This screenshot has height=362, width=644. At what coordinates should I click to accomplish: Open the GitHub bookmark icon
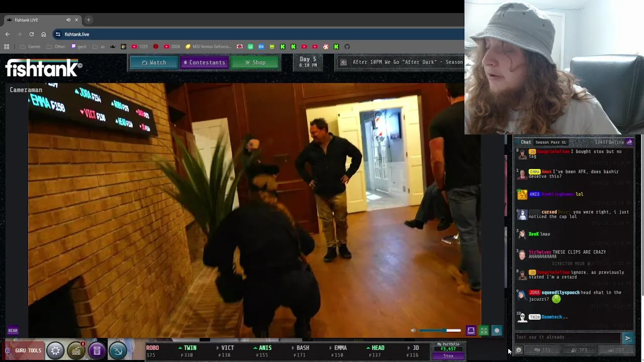(347, 47)
